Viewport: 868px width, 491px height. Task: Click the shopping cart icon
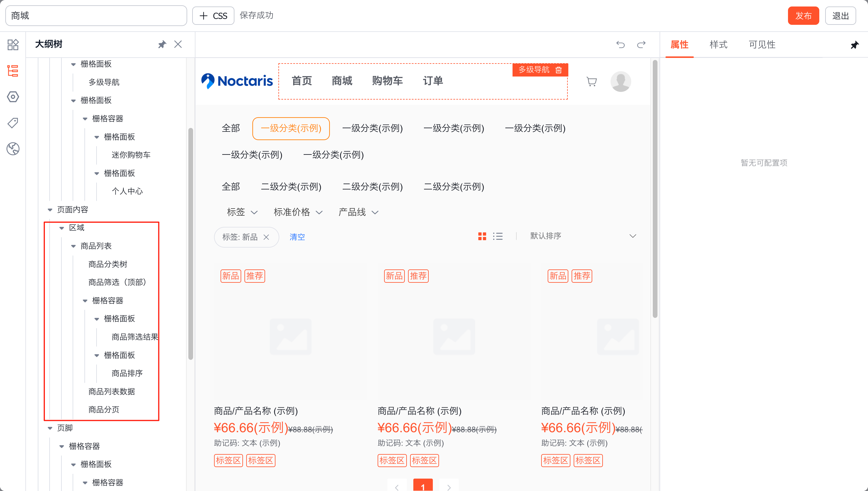591,81
